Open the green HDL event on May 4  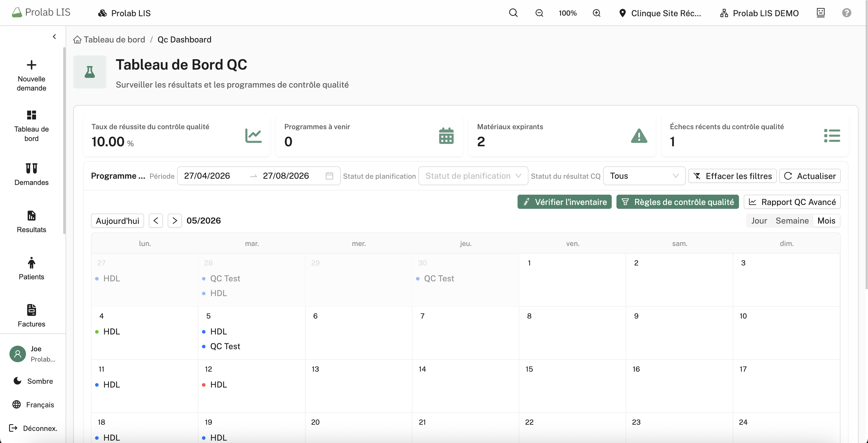[x=111, y=332]
